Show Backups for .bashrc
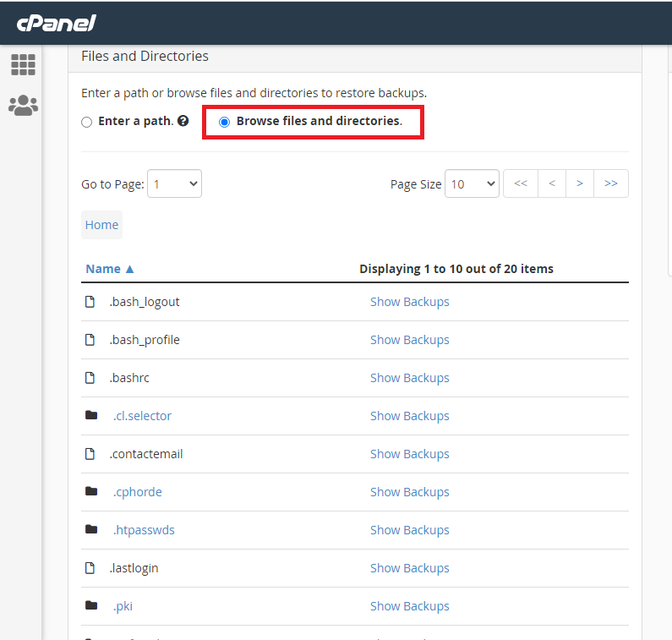The width and height of the screenshot is (672, 640). tap(410, 378)
